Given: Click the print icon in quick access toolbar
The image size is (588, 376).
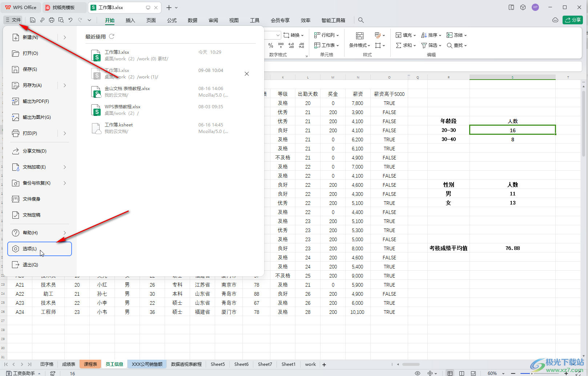Looking at the screenshot, I should (x=52, y=20).
